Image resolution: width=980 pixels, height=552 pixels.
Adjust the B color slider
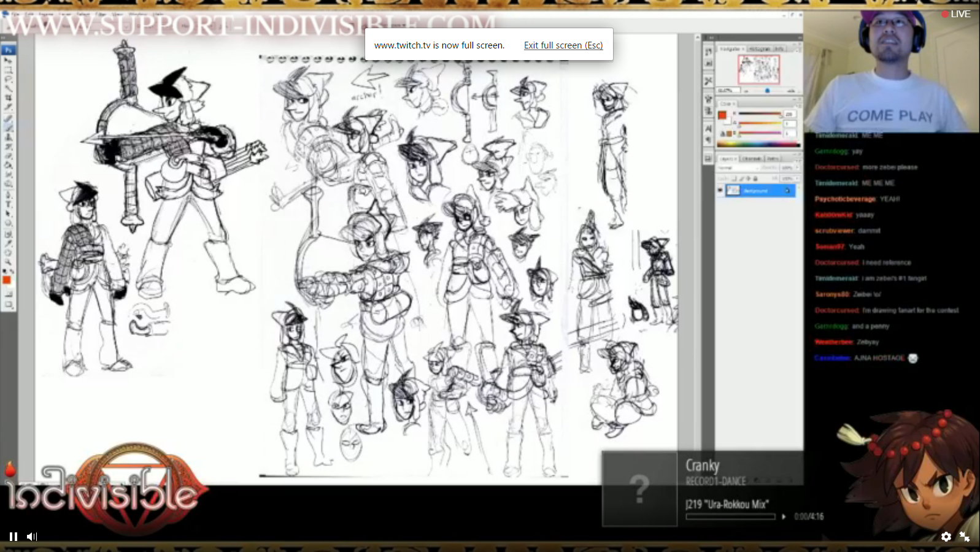[x=760, y=132]
